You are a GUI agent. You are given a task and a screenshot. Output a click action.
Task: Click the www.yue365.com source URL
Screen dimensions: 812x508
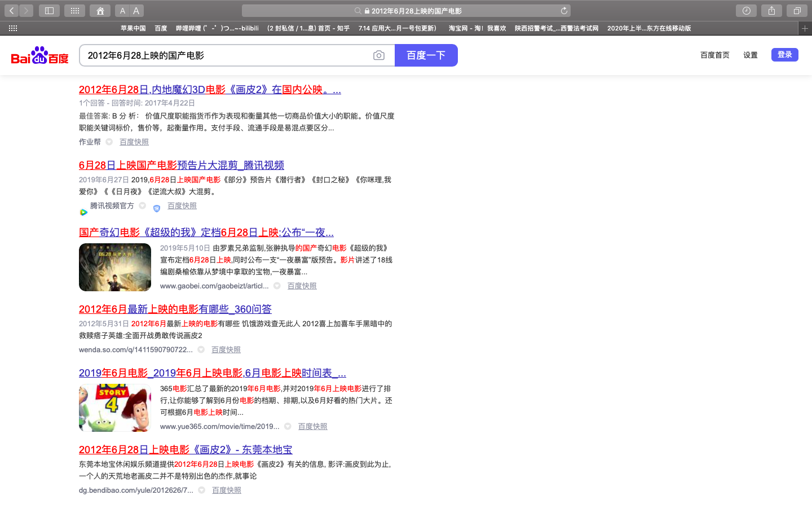220,426
